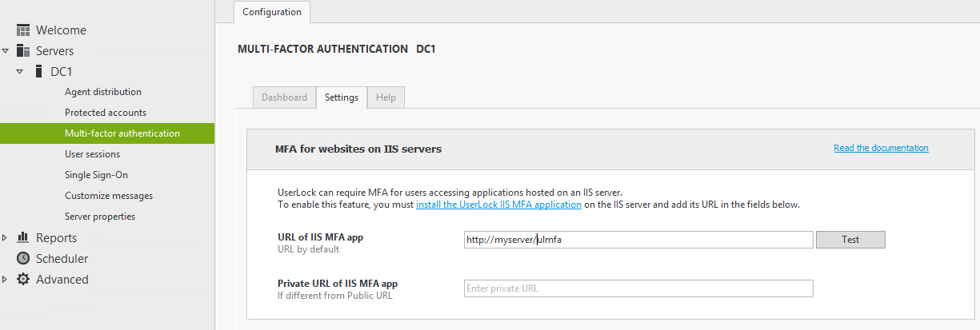Viewport: 980px width, 330px height.
Task: Click the Private URL input field
Action: pyautogui.click(x=638, y=288)
